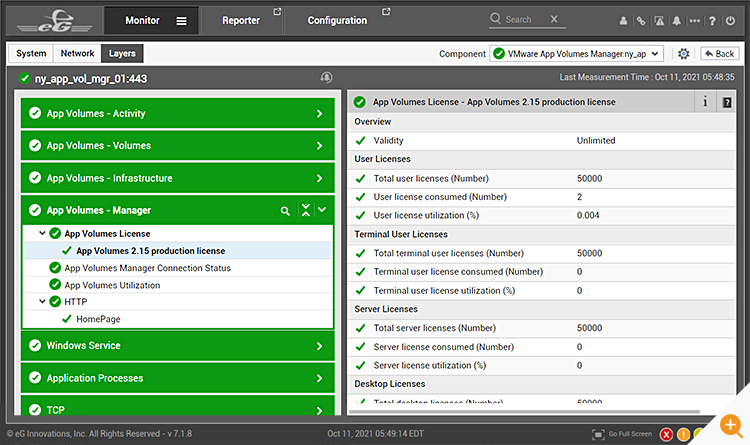
Task: Click the green status check beside ny_app_vol_mgr_01:443
Action: coord(24,78)
